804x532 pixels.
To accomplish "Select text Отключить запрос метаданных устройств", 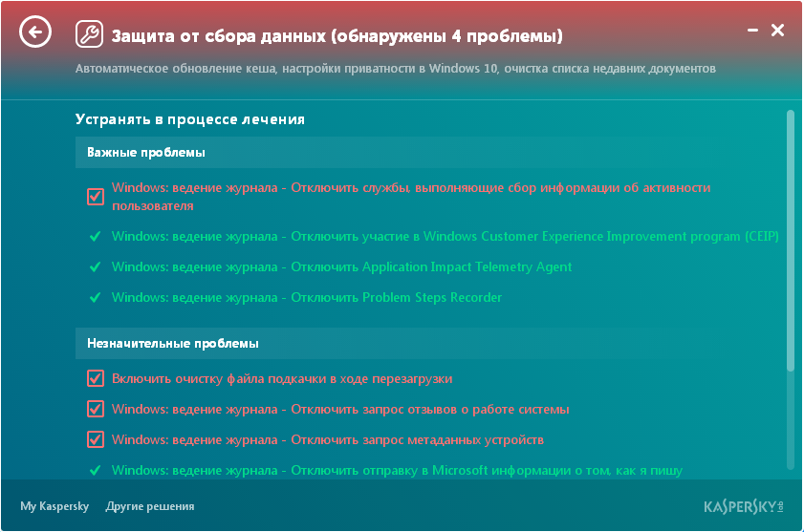I will tap(418, 439).
